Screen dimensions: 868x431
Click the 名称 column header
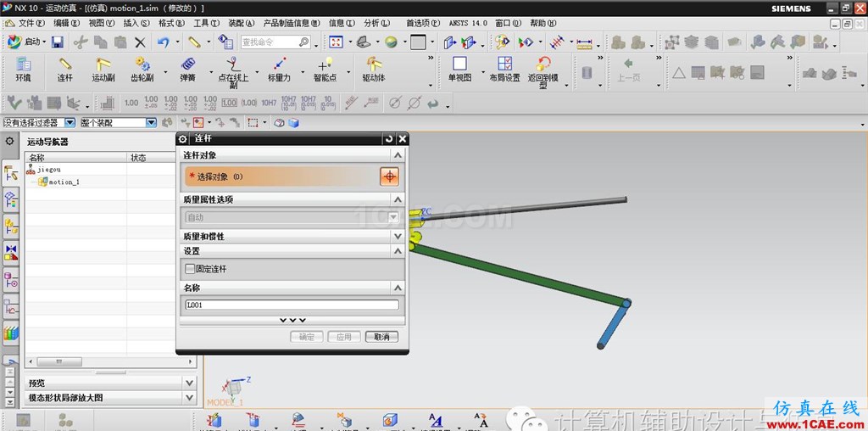77,158
